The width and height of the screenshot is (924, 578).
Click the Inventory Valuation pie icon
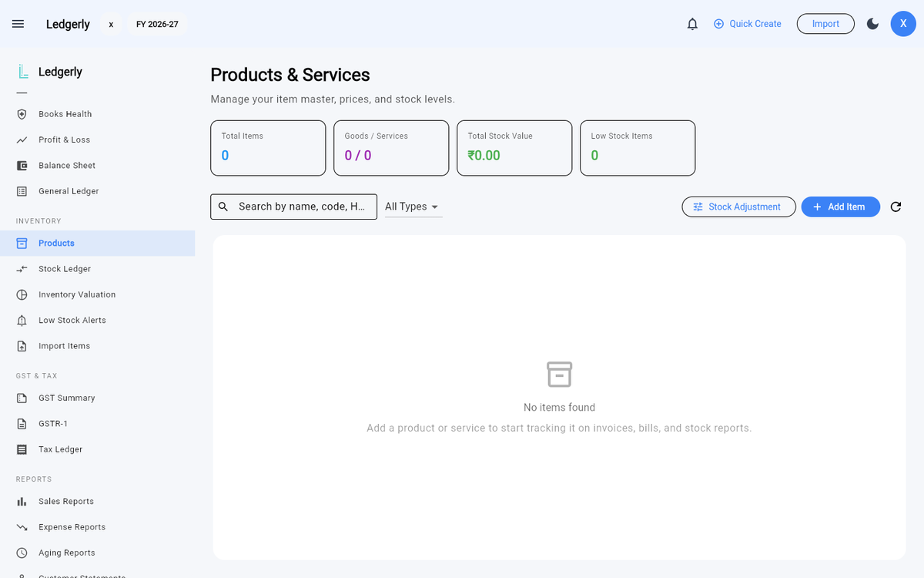pyautogui.click(x=22, y=294)
